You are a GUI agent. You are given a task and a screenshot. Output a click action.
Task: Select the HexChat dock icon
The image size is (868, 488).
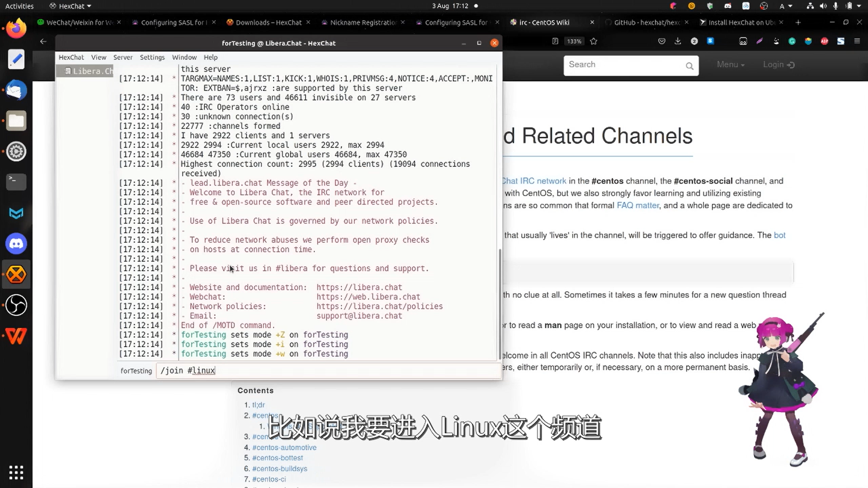coord(16,275)
